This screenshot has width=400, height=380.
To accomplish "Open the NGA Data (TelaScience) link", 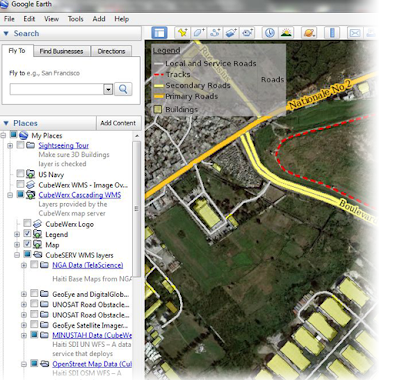I will pos(88,265).
